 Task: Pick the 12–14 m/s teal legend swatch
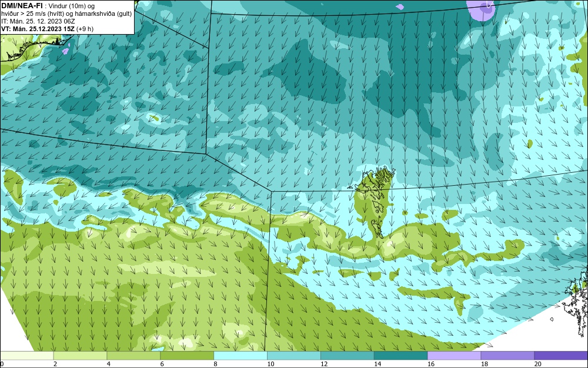click(x=348, y=356)
